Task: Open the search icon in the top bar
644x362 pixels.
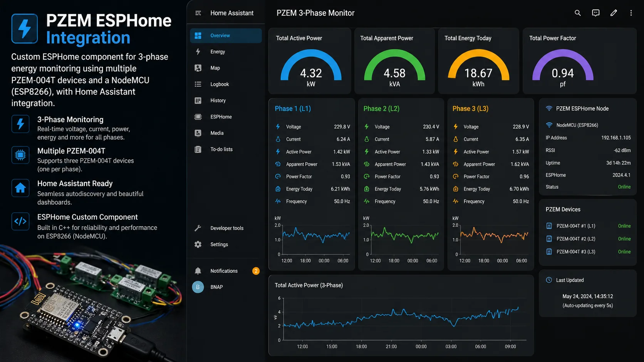Action: point(577,13)
